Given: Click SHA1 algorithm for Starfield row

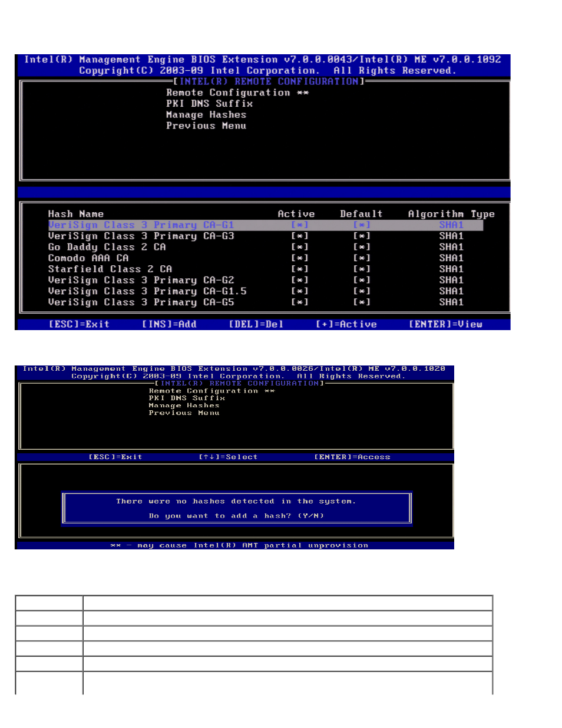Looking at the screenshot, I should pos(451,269).
